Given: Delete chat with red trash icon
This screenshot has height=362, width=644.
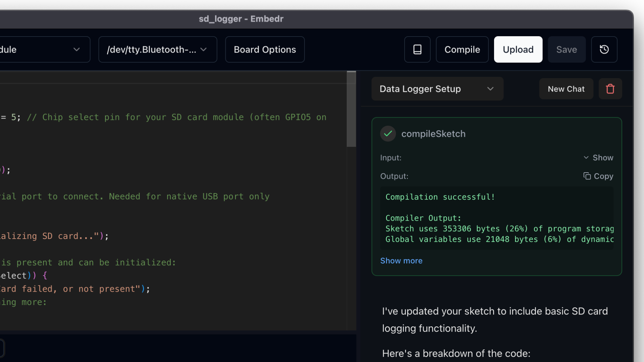Looking at the screenshot, I should coord(610,89).
